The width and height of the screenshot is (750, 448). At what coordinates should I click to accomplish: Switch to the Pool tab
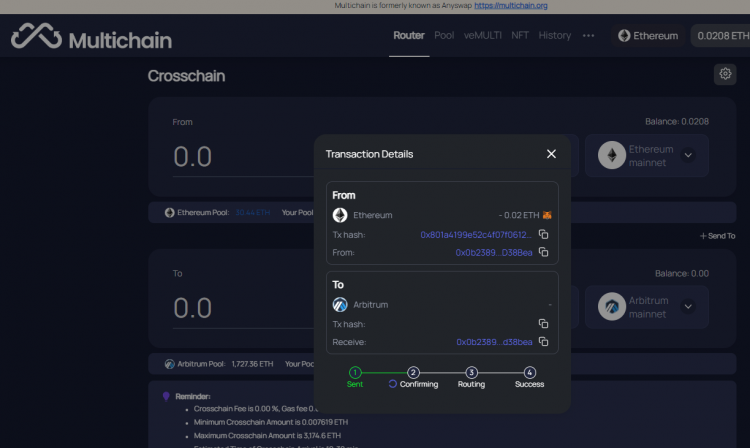coord(443,36)
